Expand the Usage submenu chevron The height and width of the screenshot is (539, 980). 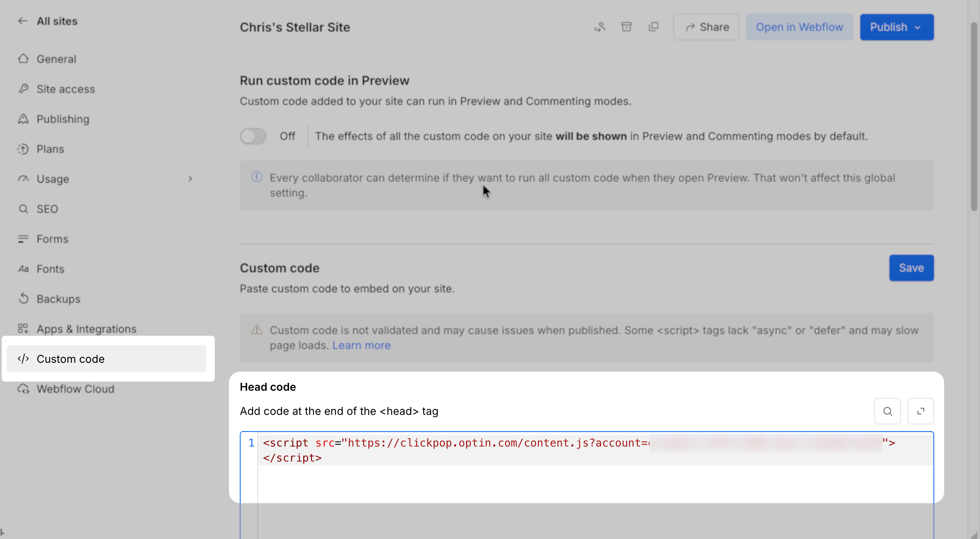coord(190,179)
